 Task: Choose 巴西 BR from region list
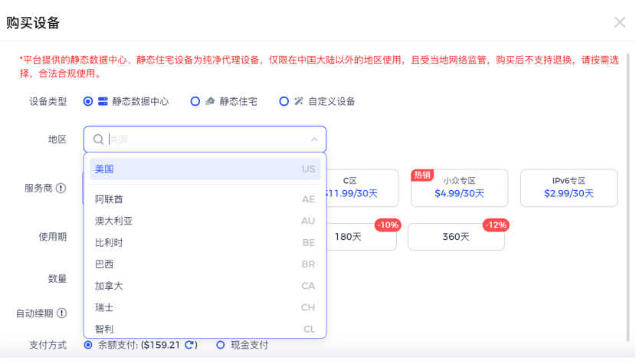click(205, 264)
